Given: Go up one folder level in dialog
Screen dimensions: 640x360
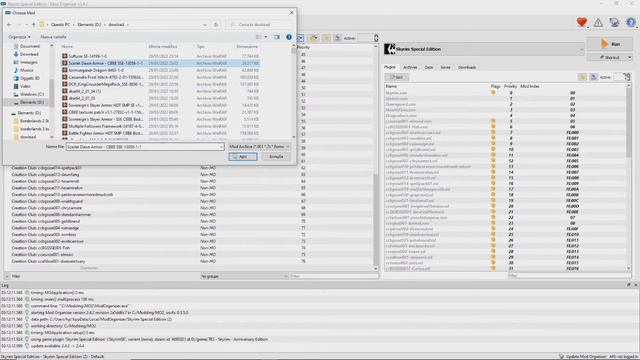Looking at the screenshot, I should (x=33, y=25).
